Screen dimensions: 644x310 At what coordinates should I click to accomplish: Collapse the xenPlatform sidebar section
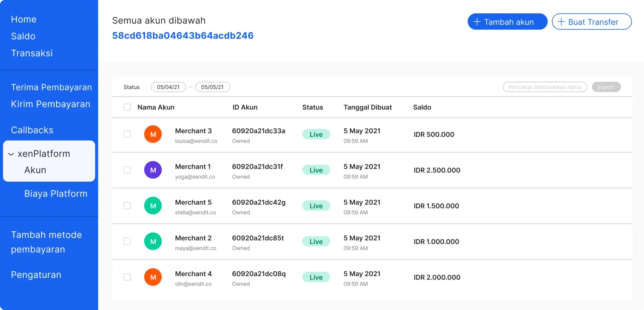click(x=11, y=154)
